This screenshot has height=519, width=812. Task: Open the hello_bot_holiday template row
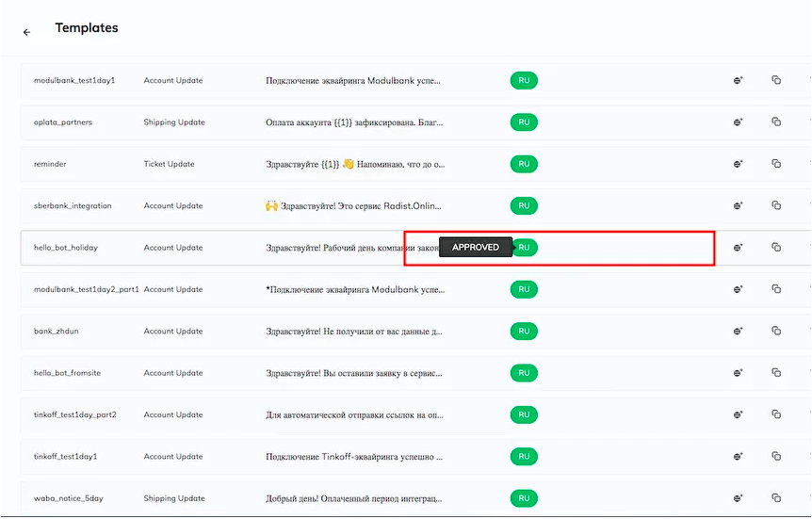[x=415, y=248]
